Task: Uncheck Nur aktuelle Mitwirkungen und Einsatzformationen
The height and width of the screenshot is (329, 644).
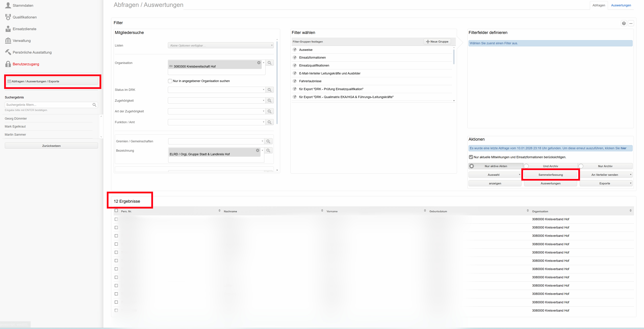Action: click(471, 157)
